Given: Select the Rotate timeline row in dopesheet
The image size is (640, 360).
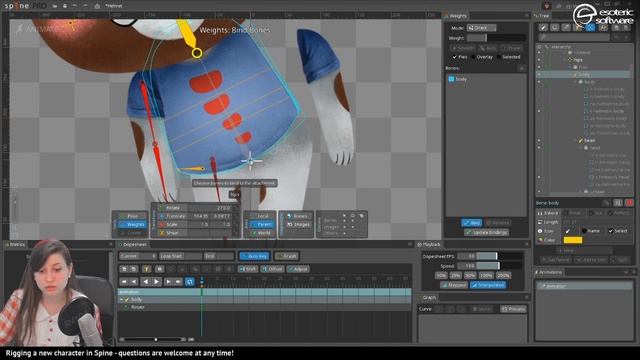Looking at the screenshot, I should click(264, 307).
